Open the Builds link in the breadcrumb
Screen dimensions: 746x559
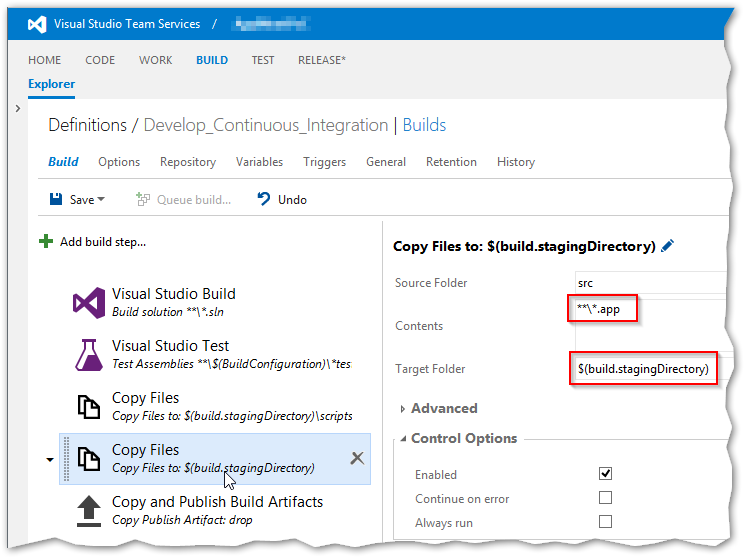[424, 125]
